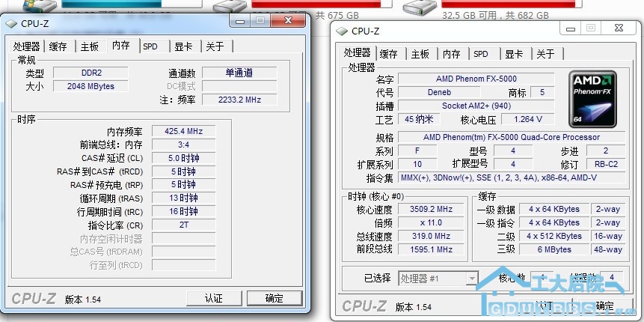The height and width of the screenshot is (322, 644).
Task: Click the 2233.2 MHz frequency value
Action: click(x=239, y=100)
